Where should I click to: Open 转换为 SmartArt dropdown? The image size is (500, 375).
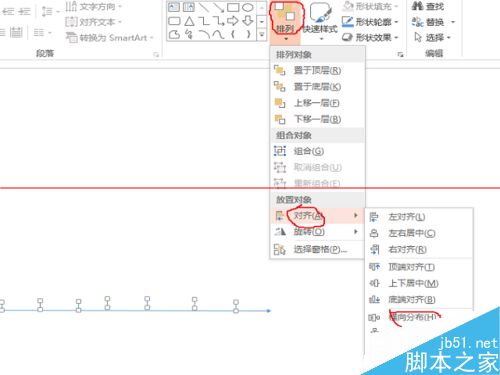pyautogui.click(x=109, y=37)
